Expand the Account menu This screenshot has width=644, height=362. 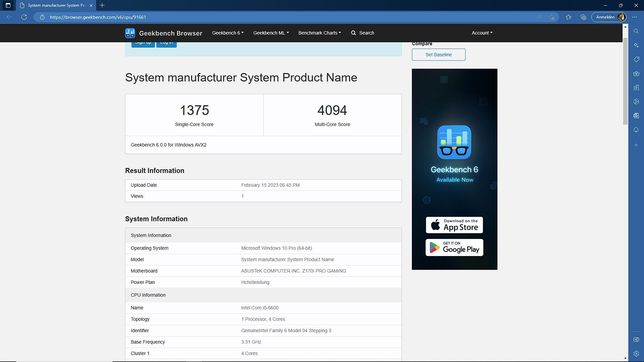tap(482, 33)
